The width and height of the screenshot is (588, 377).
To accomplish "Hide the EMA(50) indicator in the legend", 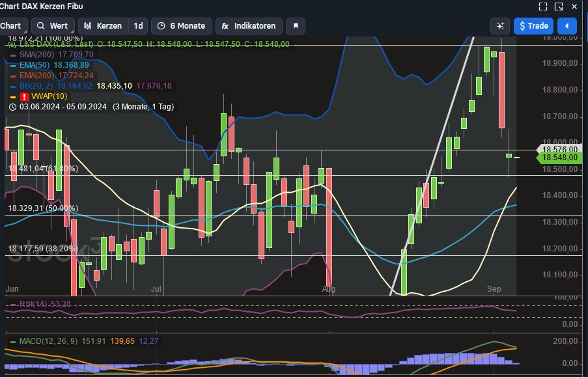I will tap(12, 66).
